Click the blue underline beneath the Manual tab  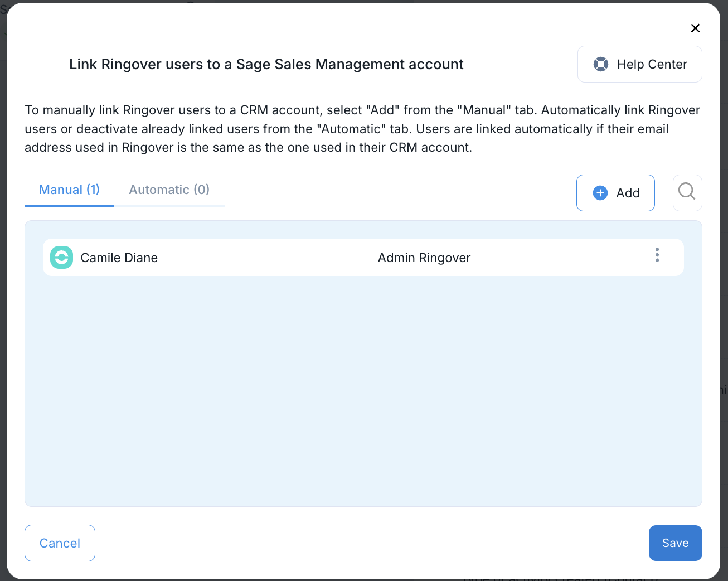click(69, 205)
